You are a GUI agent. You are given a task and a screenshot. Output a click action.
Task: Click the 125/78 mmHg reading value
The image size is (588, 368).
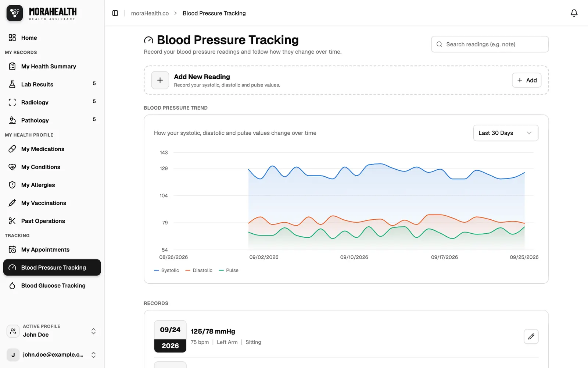point(213,331)
